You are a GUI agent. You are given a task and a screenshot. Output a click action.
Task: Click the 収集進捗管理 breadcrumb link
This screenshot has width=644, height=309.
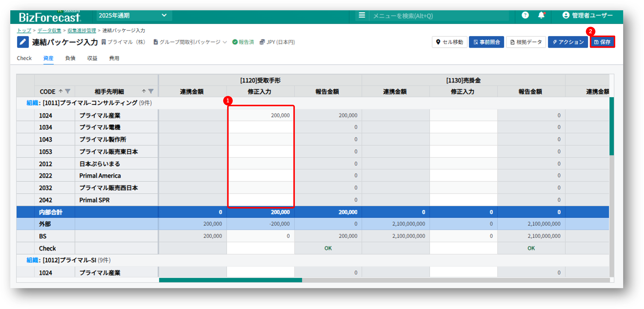(x=81, y=30)
